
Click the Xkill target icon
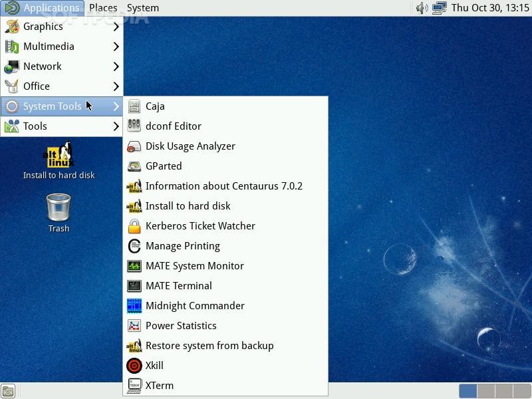point(134,366)
